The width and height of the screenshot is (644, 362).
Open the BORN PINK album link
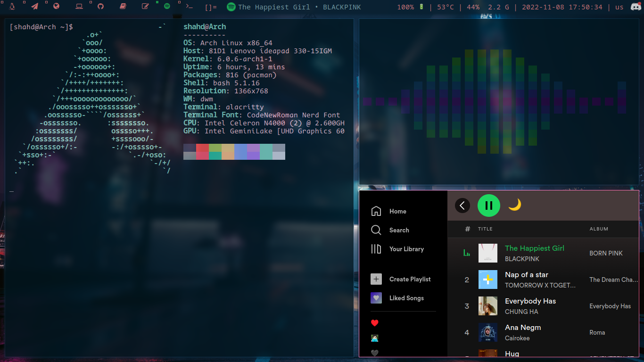(606, 254)
